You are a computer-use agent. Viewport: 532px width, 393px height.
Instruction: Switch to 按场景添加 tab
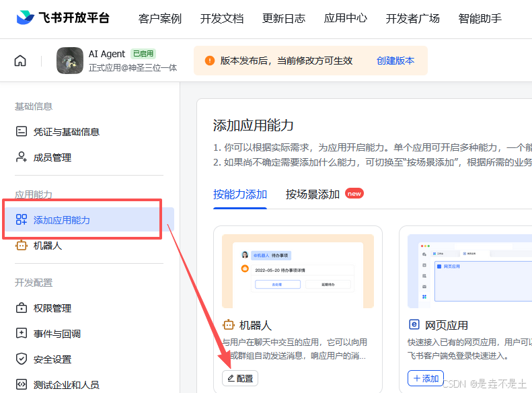[x=313, y=194]
